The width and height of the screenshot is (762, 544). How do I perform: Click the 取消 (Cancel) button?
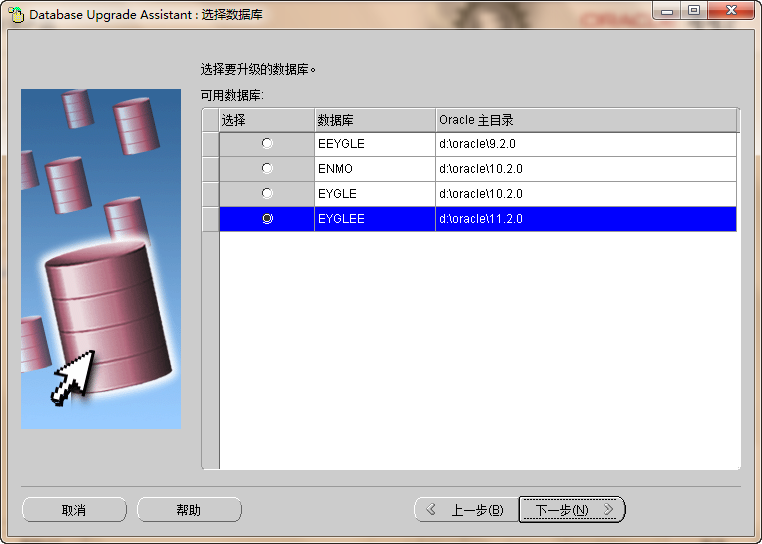coord(74,509)
